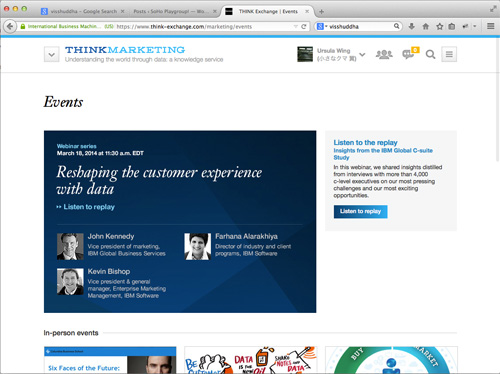This screenshot has width=500, height=374.
Task: Click the John Kennedy name text
Action: [111, 236]
